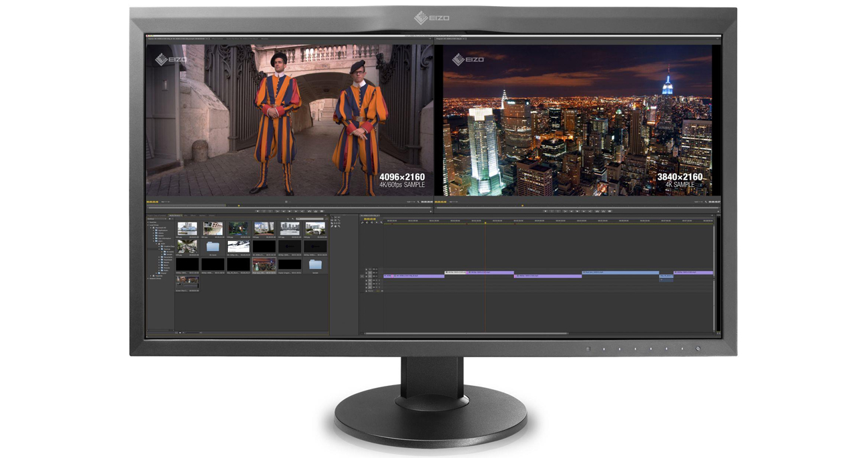Open Source monitor zoom level dropdown
The width and height of the screenshot is (868, 458).
click(x=165, y=202)
